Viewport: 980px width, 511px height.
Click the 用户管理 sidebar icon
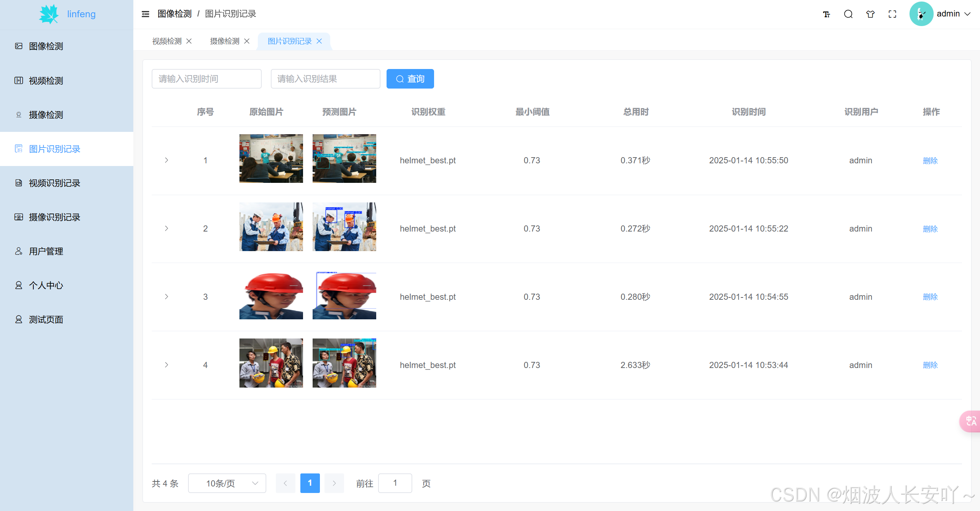[18, 251]
